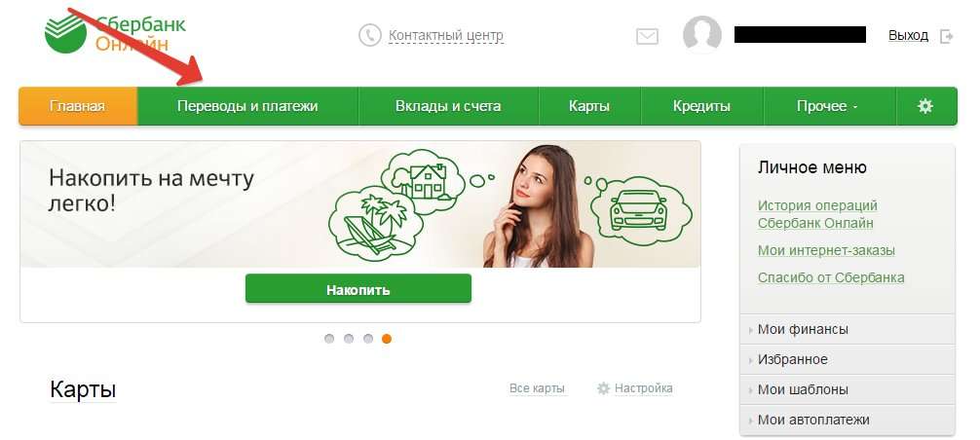The height and width of the screenshot is (440, 980).
Task: Select the orange active carousel dot
Action: click(x=387, y=339)
